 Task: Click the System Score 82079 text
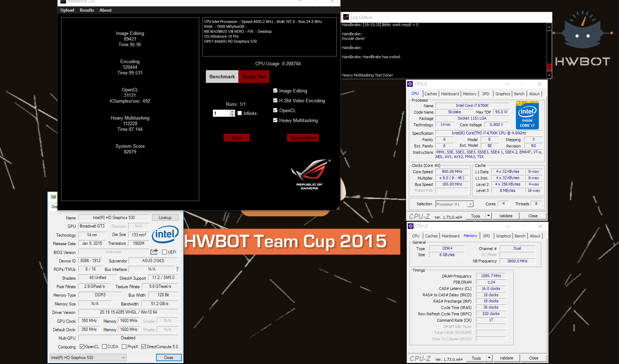point(130,149)
